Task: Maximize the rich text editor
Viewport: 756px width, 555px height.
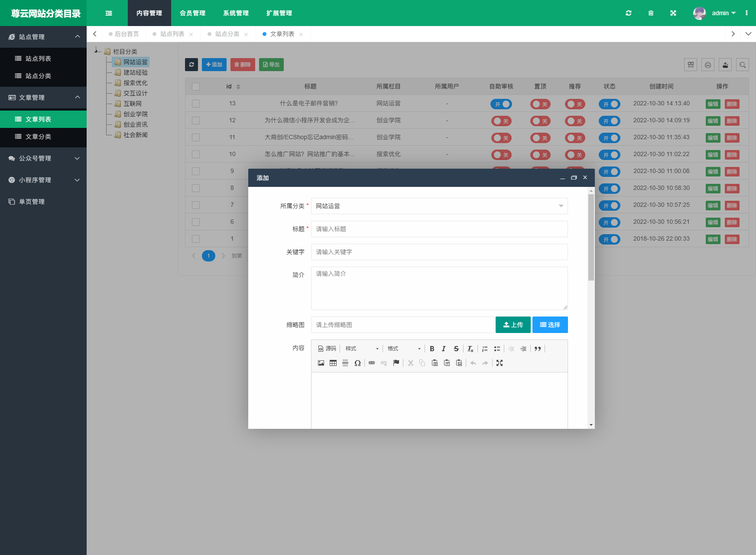Action: click(x=500, y=363)
